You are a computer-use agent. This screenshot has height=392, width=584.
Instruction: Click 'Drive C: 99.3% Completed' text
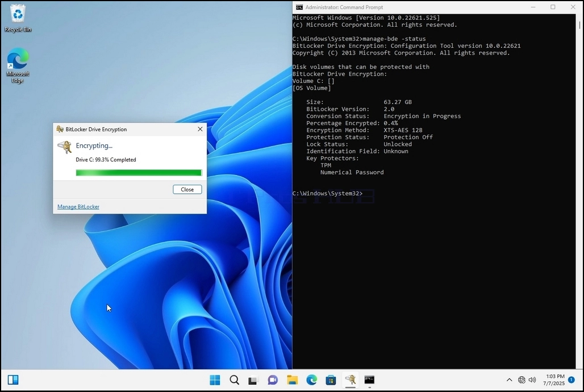coord(106,160)
